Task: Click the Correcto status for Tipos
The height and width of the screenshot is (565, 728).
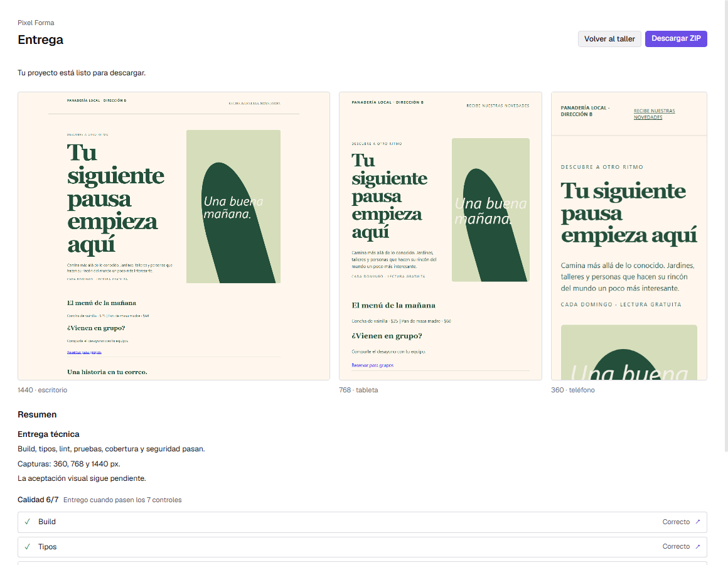Action: (x=676, y=546)
